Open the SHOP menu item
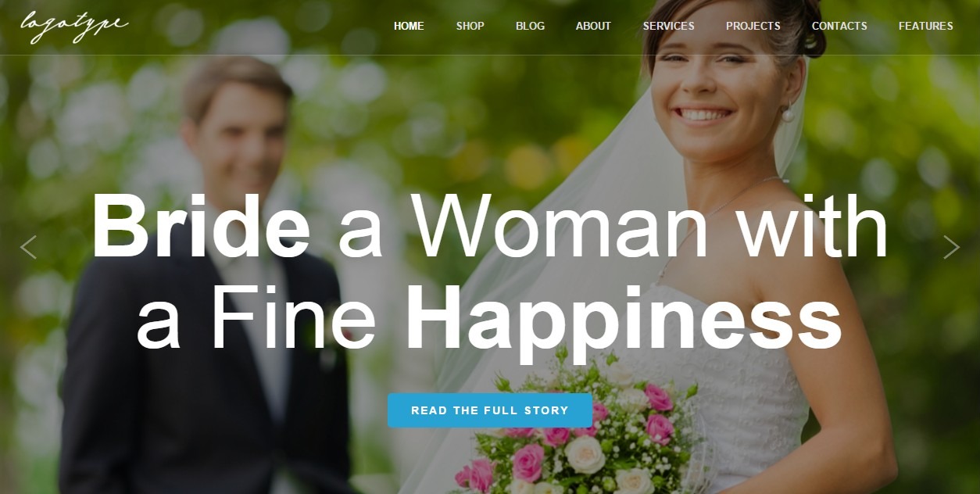 (470, 26)
